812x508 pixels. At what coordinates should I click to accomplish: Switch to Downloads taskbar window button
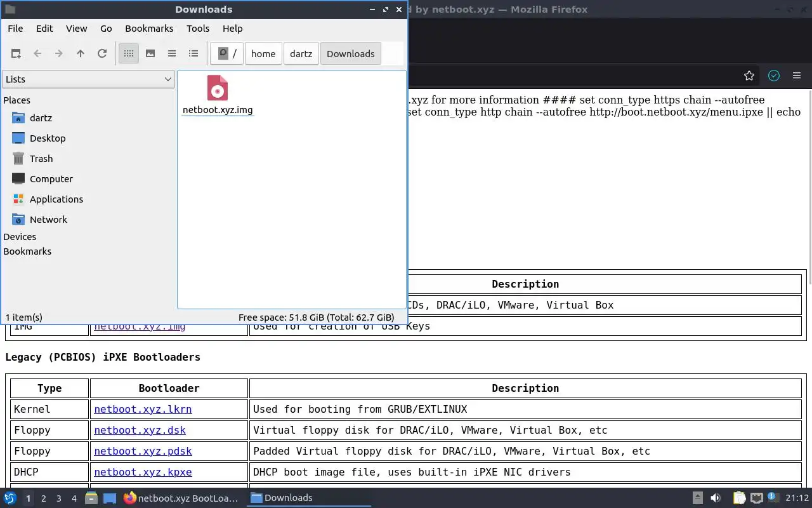click(x=308, y=498)
